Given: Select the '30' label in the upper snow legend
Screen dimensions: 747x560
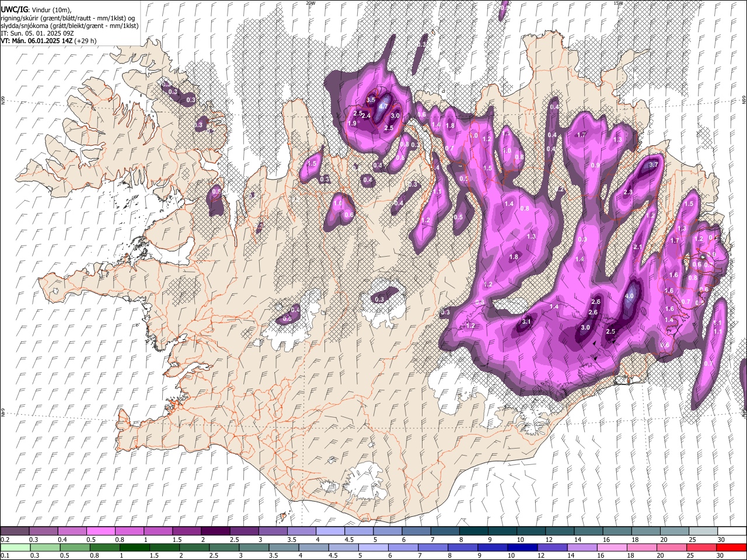Looking at the screenshot, I should tap(721, 540).
